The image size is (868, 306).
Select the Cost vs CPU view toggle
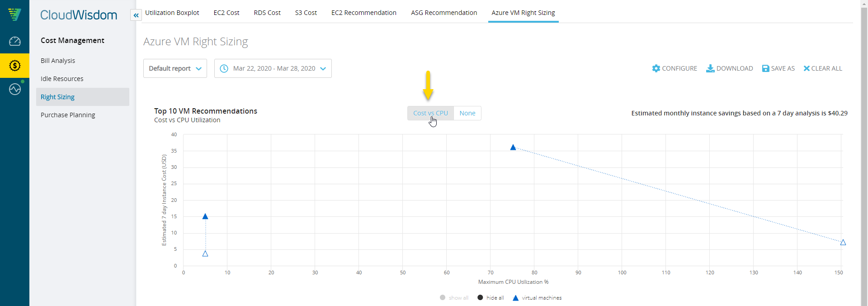[x=430, y=113]
